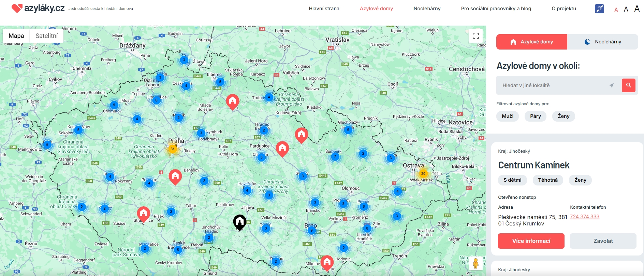Open the Centrum Kamínek title

[533, 165]
